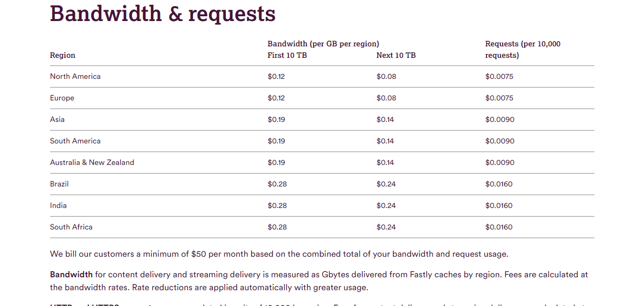Click the North America region row label
644x306 pixels.
(x=75, y=76)
